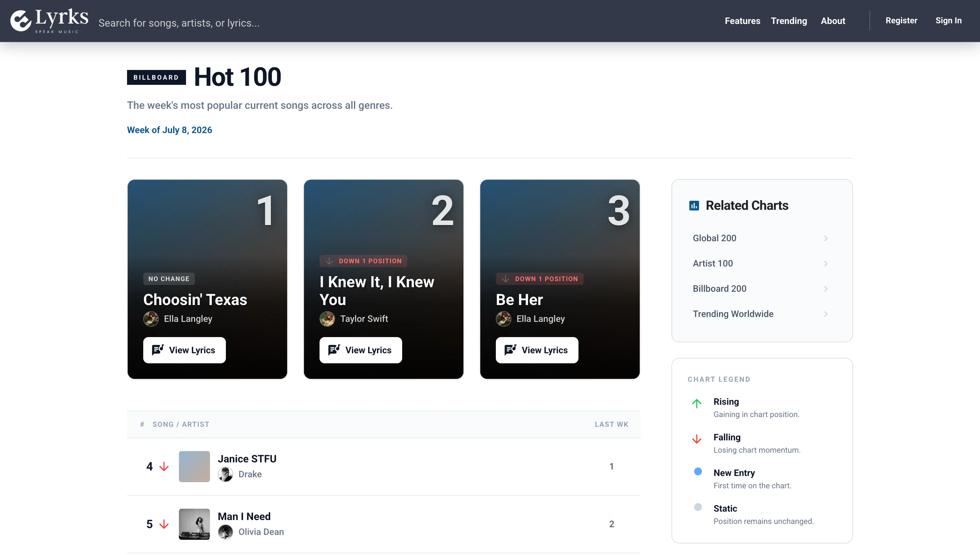Click the NO CHANGE badge
This screenshot has width=980, height=555.
coord(169,279)
